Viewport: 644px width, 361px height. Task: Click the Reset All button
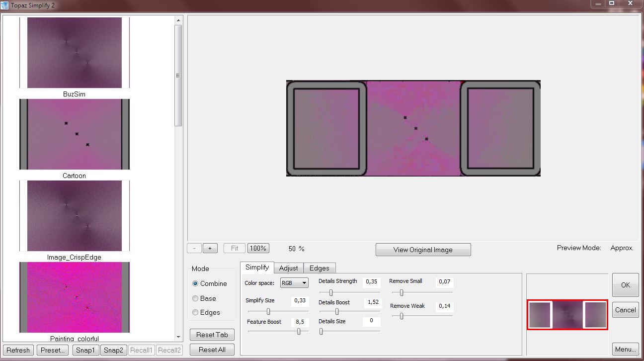coord(212,350)
